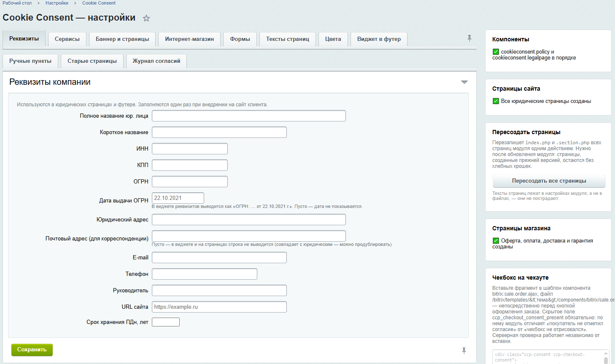This screenshot has height=364, width=615.
Task: Collapse the Реквизиты компании section arrow
Action: 464,82
